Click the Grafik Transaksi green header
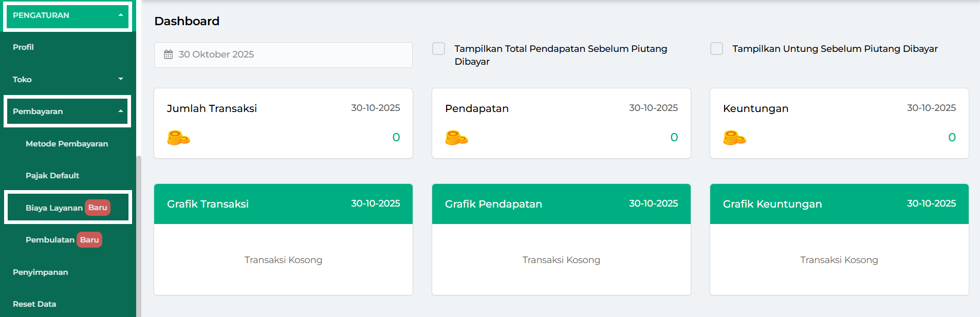Screen dimensions: 980x317 click(x=283, y=204)
